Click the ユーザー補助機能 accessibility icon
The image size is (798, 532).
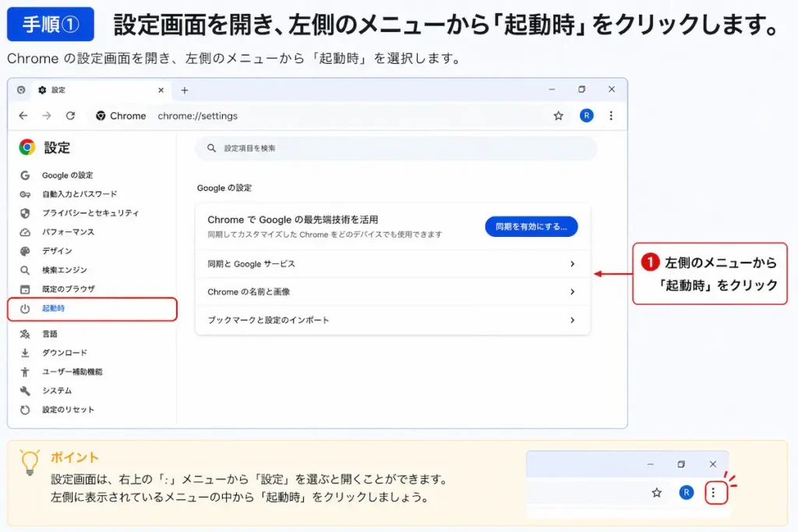pos(25,372)
